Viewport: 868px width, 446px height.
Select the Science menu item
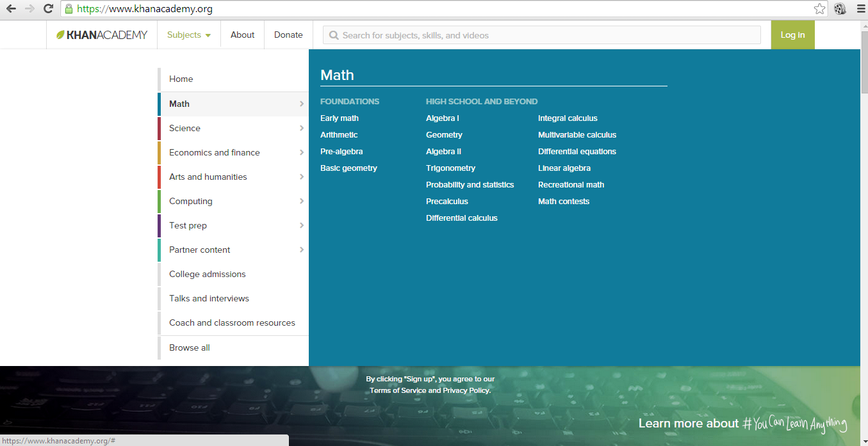(233, 128)
